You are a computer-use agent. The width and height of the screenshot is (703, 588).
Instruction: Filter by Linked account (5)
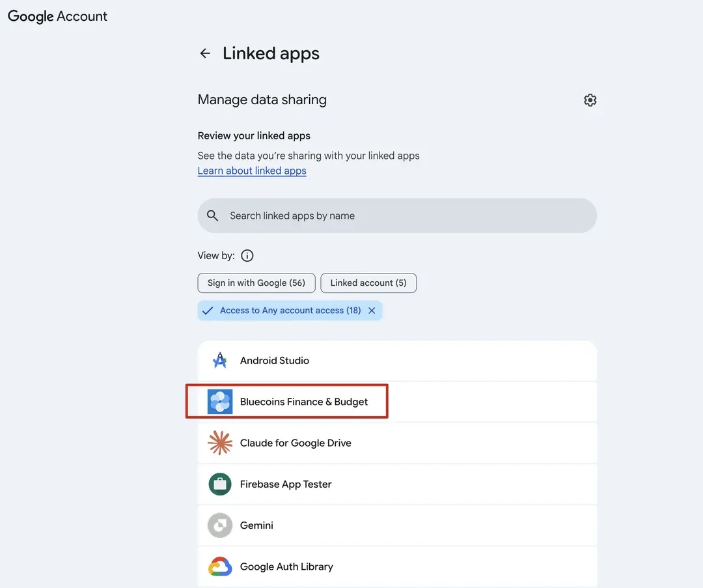pyautogui.click(x=368, y=283)
